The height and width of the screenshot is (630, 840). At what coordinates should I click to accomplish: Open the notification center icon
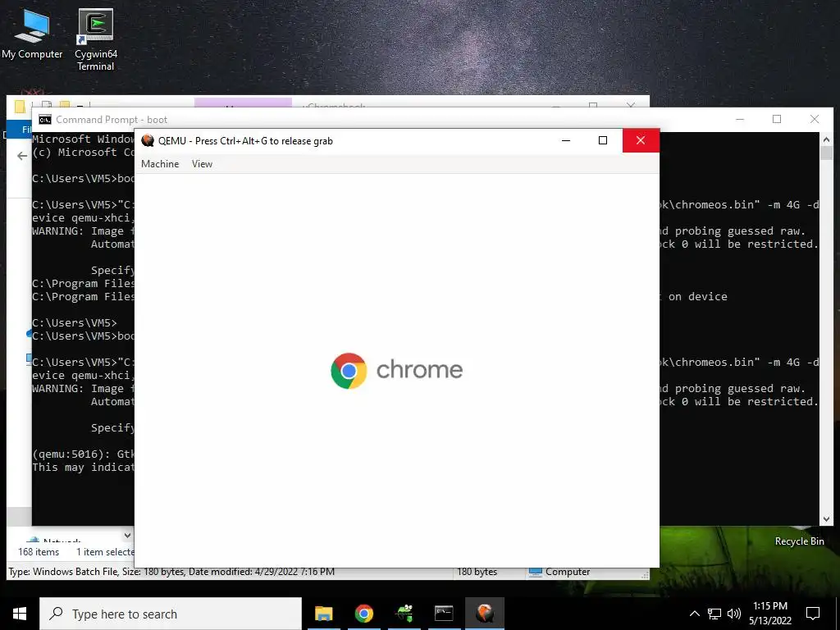[x=813, y=614]
